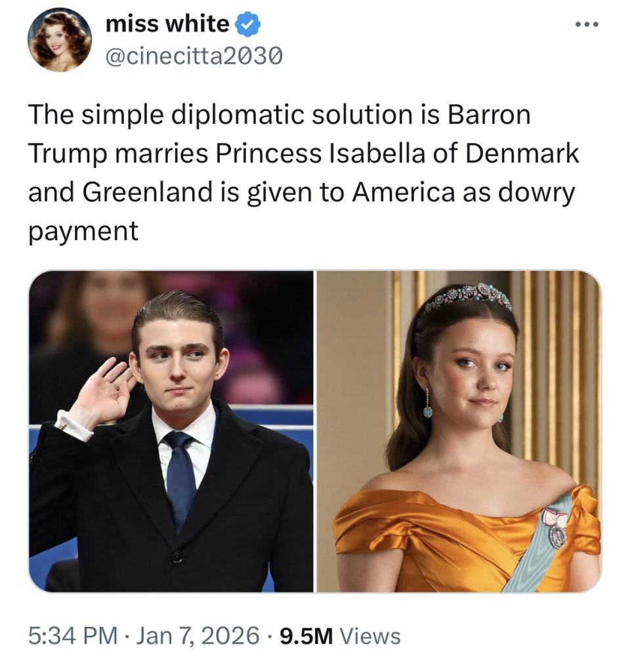The width and height of the screenshot is (630, 672).
Task: Click the word "Greenland" in the tweet
Action: tap(148, 192)
